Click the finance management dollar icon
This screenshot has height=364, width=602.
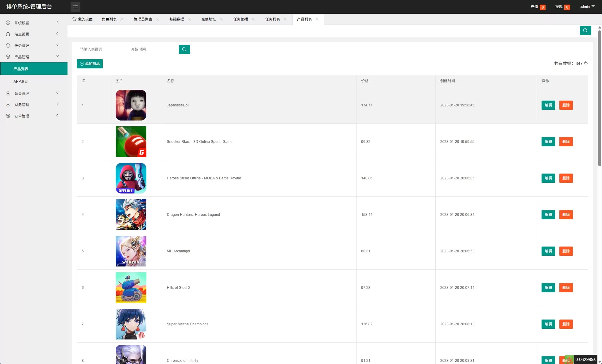(8, 105)
